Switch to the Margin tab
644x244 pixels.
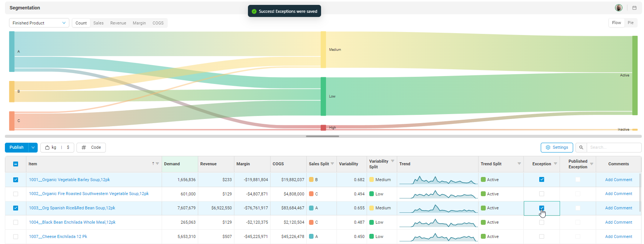point(139,23)
